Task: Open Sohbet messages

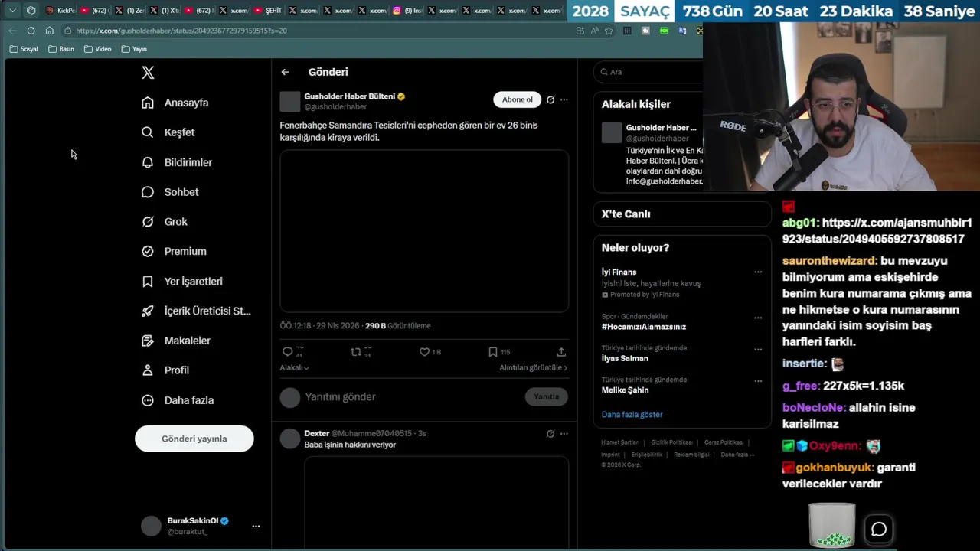Action: pos(170,192)
